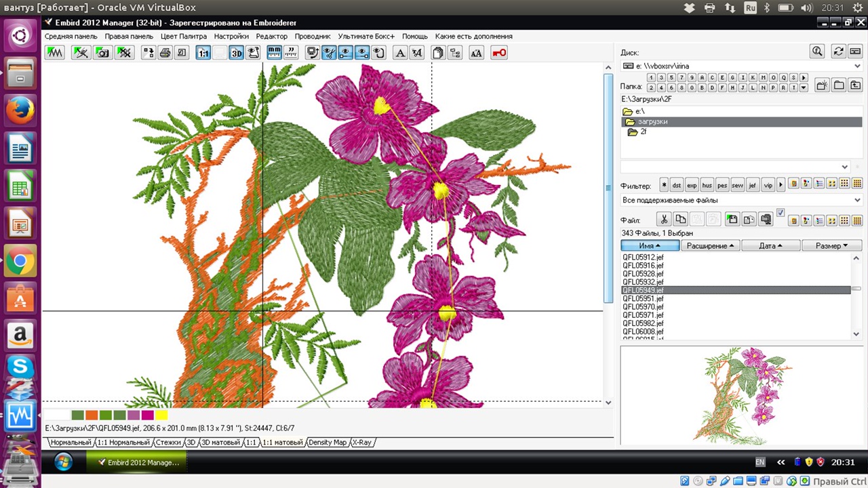Filter files by dst format
This screenshot has height=488, width=868.
[677, 185]
